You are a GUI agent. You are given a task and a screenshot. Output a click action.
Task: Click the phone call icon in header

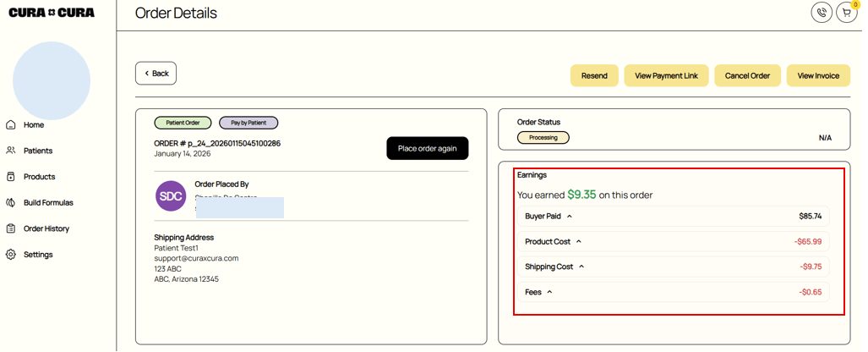tap(821, 13)
